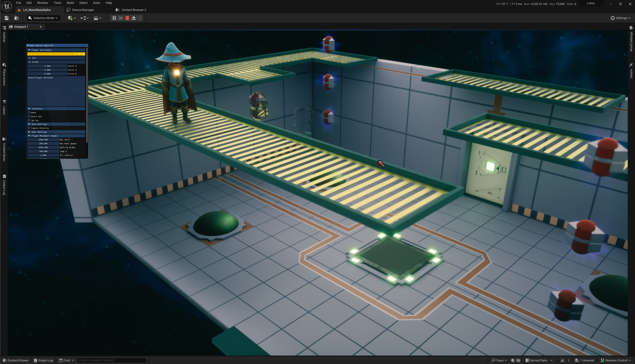This screenshot has width=635, height=364.
Task: Open the Outliner sidebar panel
Action: pos(4,35)
